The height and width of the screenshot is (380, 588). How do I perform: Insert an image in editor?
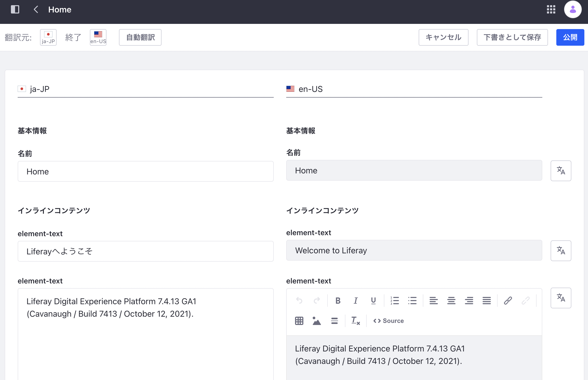click(x=317, y=321)
